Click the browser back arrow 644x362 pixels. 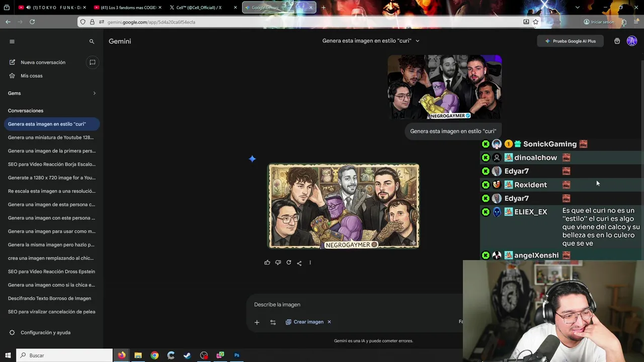pyautogui.click(x=8, y=22)
